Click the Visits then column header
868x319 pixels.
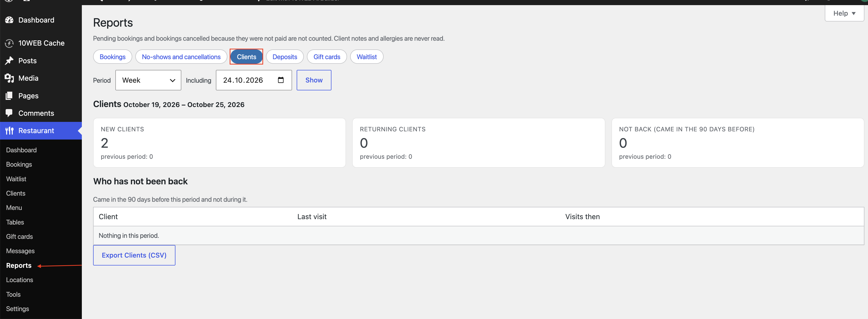click(582, 217)
